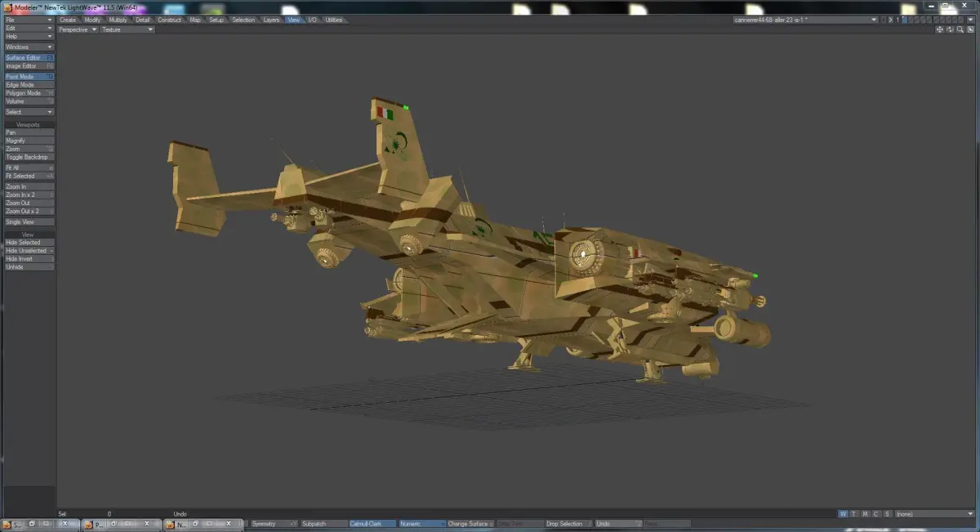Viewport: 980px width, 532px height.
Task: Click the Zoom Out button
Action: pyautogui.click(x=29, y=203)
